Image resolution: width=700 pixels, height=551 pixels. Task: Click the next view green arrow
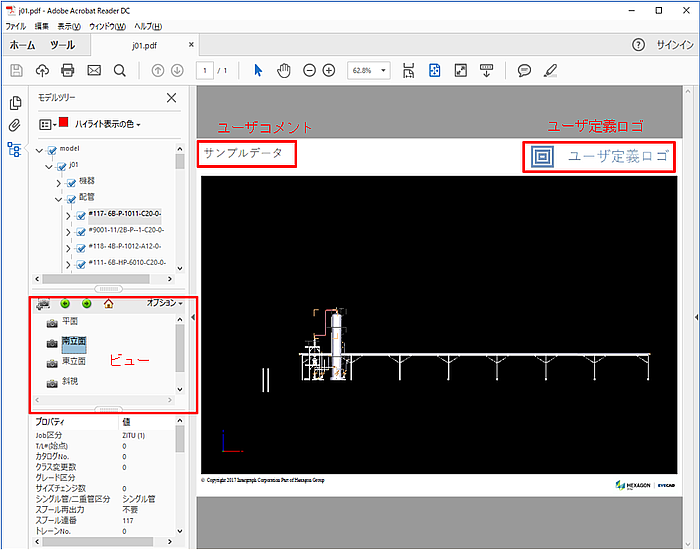[87, 304]
